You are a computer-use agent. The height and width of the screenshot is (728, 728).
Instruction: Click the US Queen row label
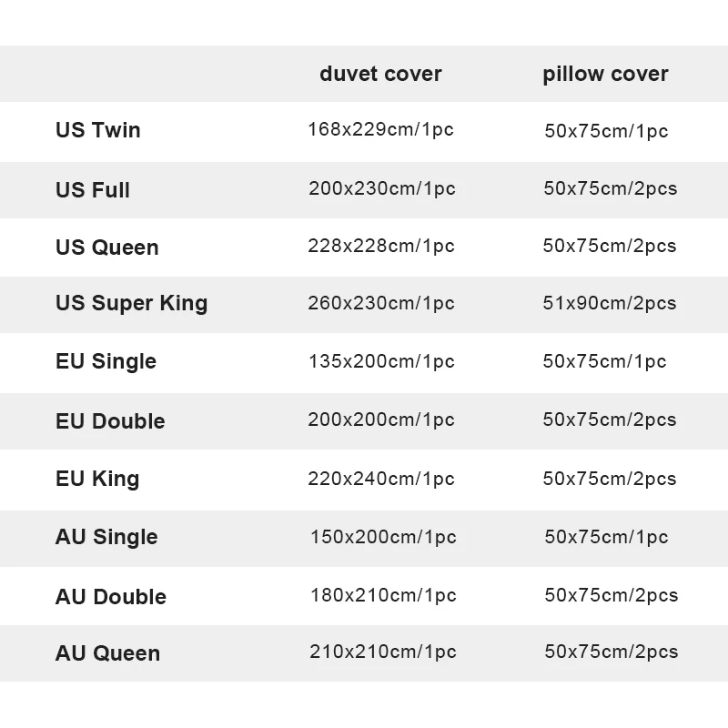tap(107, 248)
